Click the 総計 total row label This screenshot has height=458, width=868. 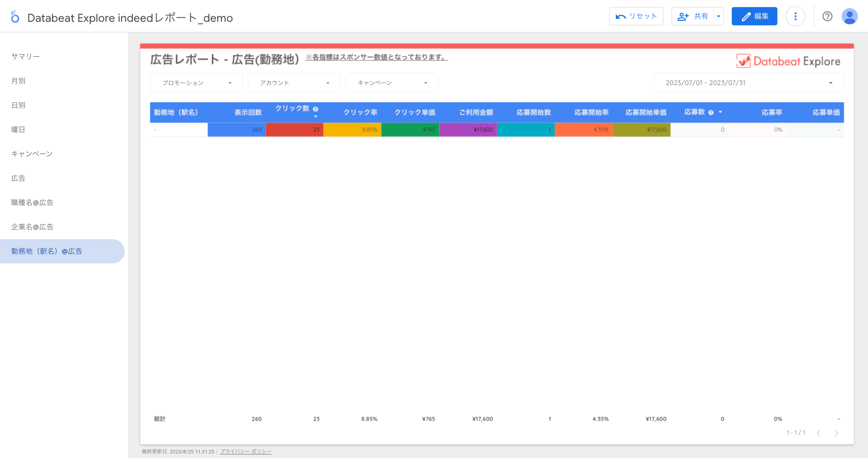160,419
